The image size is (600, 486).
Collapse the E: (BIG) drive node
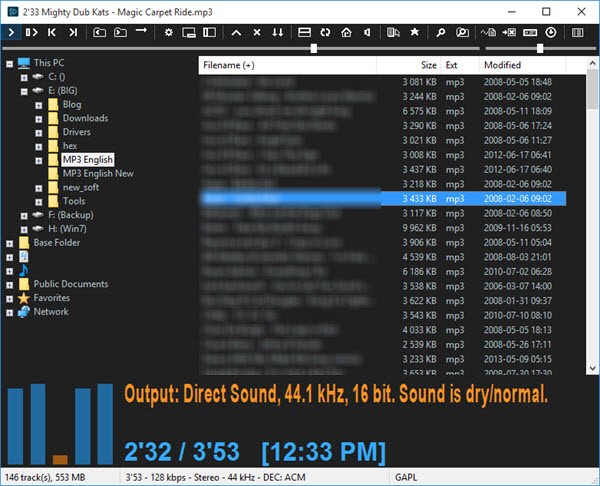tap(24, 91)
